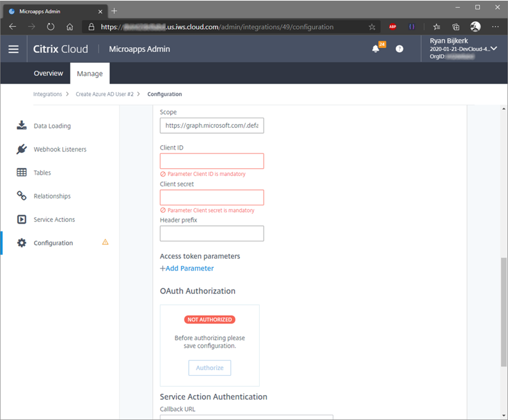Open Configuration in sidebar

pyautogui.click(x=53, y=243)
